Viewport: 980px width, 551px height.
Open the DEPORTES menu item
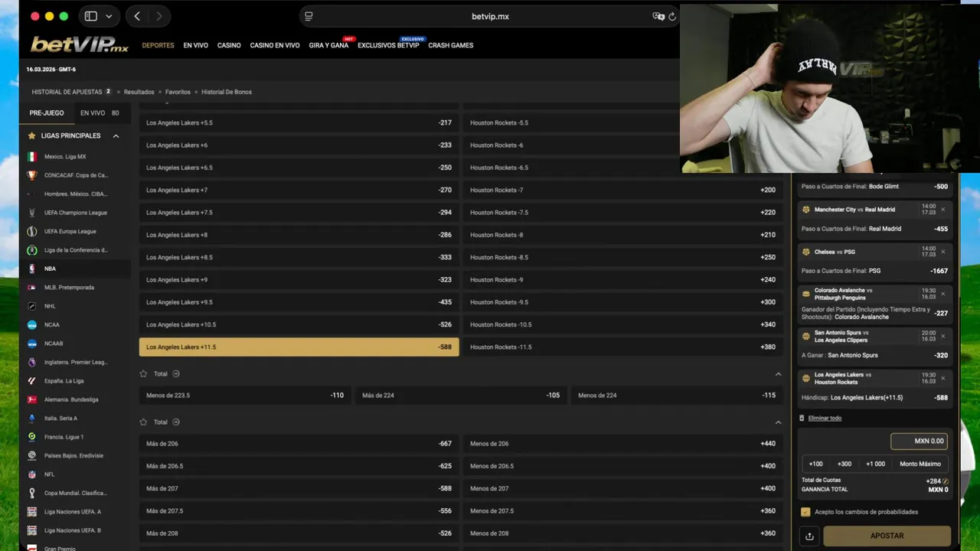[x=158, y=45]
